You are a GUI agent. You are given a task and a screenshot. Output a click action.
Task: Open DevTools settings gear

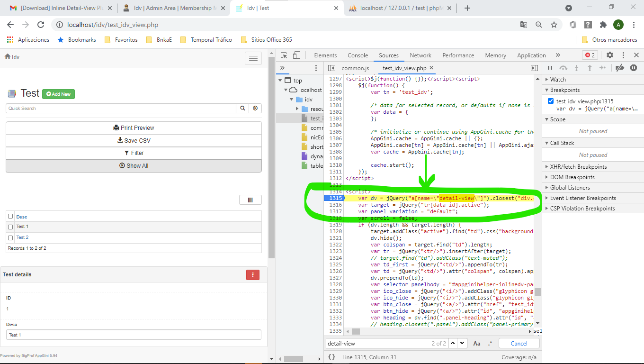click(610, 55)
